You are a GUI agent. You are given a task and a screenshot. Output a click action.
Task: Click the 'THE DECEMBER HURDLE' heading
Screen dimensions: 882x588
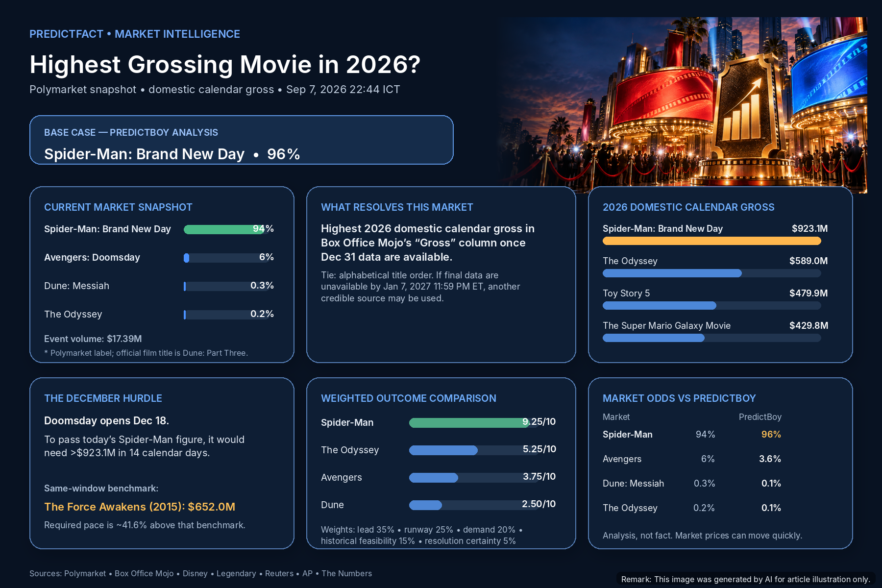tap(103, 398)
